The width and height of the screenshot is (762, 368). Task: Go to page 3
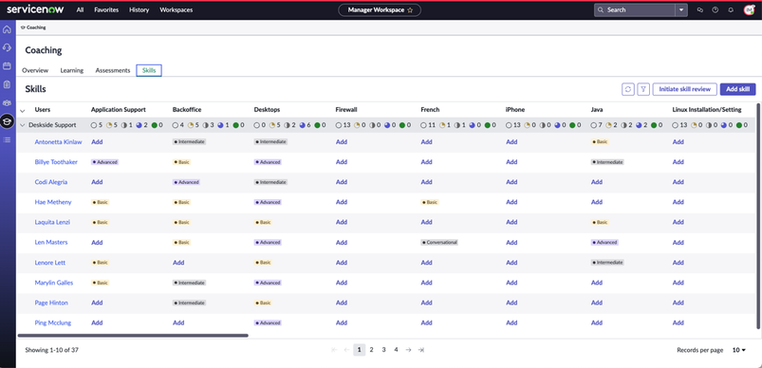(x=383, y=350)
